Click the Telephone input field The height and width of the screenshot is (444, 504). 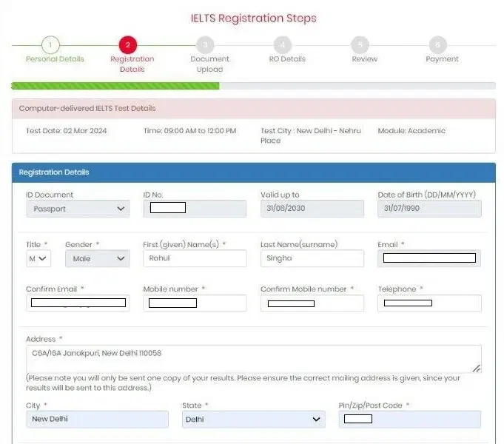[429, 303]
